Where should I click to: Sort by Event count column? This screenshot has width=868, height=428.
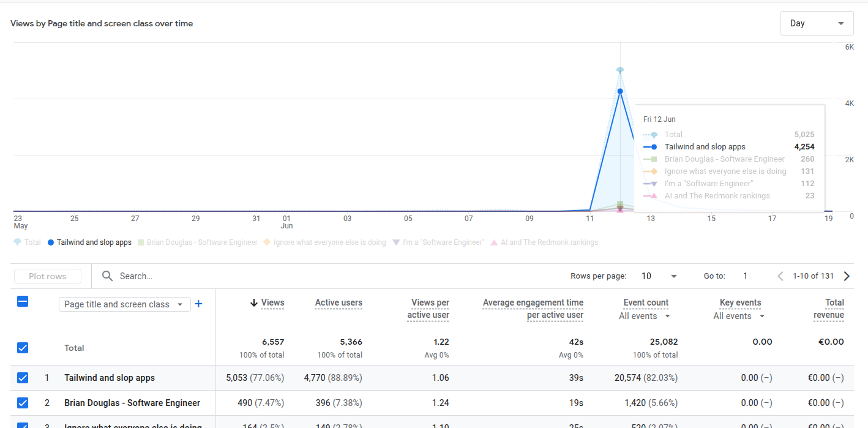point(646,302)
